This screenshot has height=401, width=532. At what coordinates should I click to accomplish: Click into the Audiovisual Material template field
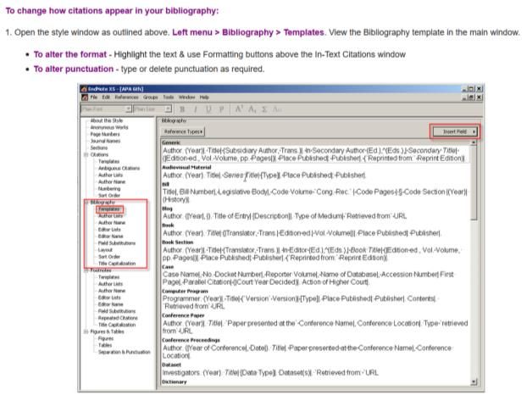[315, 175]
